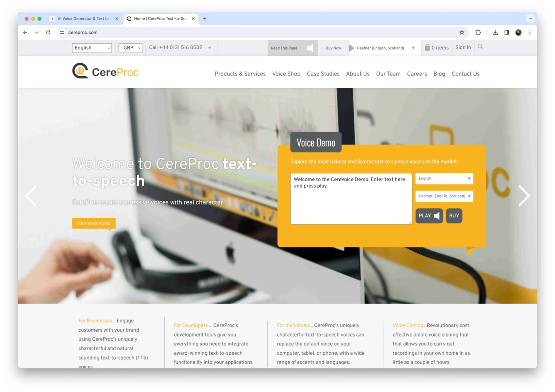The width and height of the screenshot is (555, 392).
Task: Click the PLAY button in Voice Demo
Action: (x=429, y=216)
